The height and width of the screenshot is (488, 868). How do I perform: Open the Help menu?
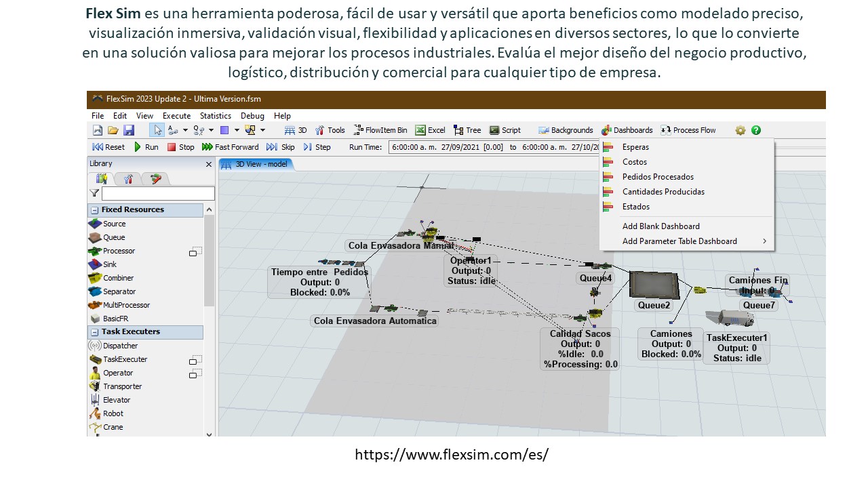click(x=282, y=116)
